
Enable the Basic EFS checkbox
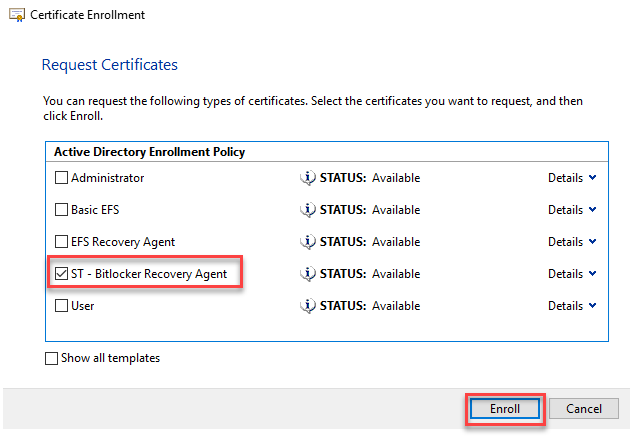62,210
